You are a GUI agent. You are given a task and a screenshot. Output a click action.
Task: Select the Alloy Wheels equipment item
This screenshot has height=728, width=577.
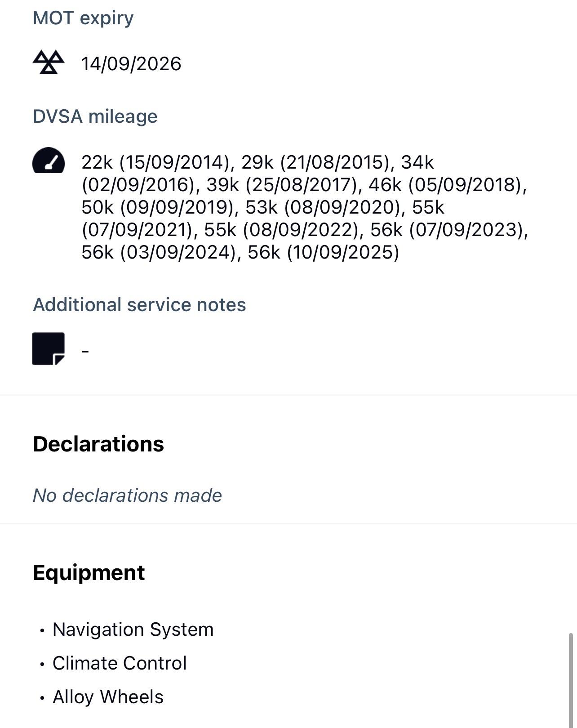108,697
